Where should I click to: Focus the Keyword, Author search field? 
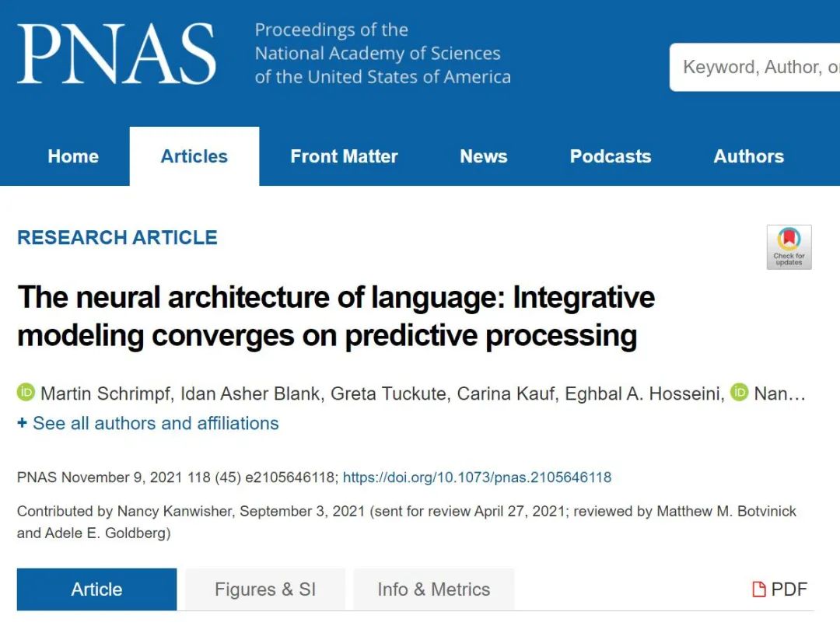pos(754,67)
